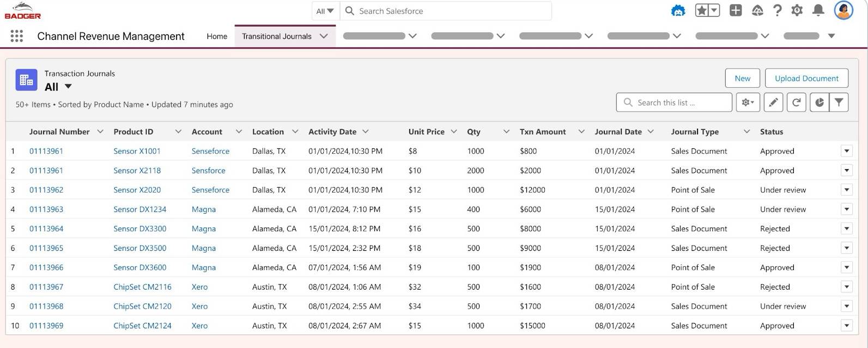This screenshot has height=348, width=868.
Task: Click the Search this list field
Action: [x=674, y=102]
